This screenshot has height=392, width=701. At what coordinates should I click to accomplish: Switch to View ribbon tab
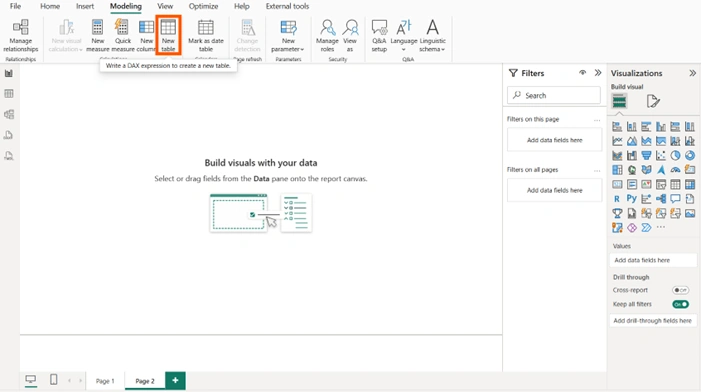[x=165, y=6]
